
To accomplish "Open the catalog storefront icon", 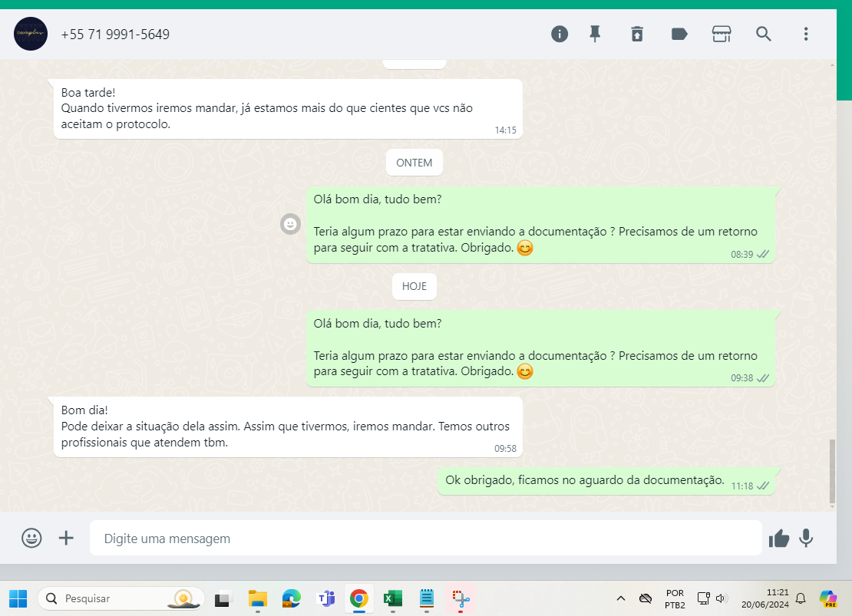I will [x=722, y=34].
